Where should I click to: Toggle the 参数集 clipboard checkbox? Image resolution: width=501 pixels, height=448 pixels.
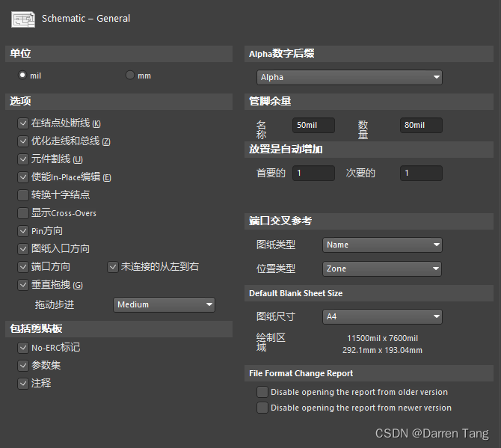click(x=23, y=366)
